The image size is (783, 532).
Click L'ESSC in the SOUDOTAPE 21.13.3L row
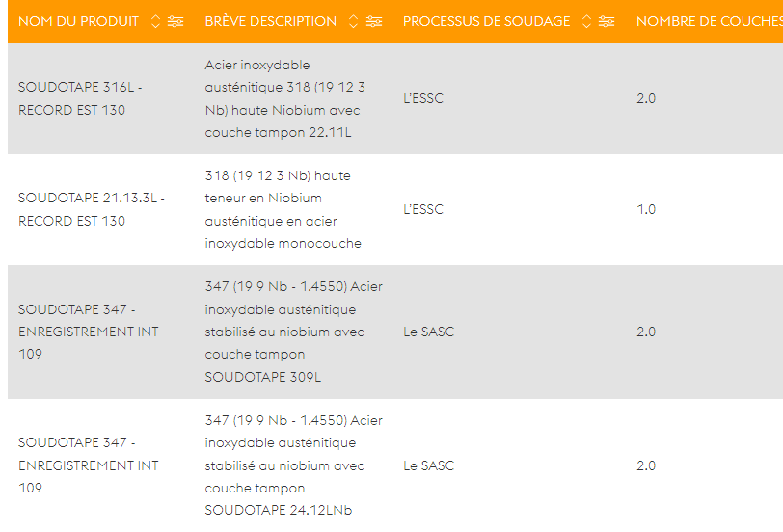tap(423, 209)
